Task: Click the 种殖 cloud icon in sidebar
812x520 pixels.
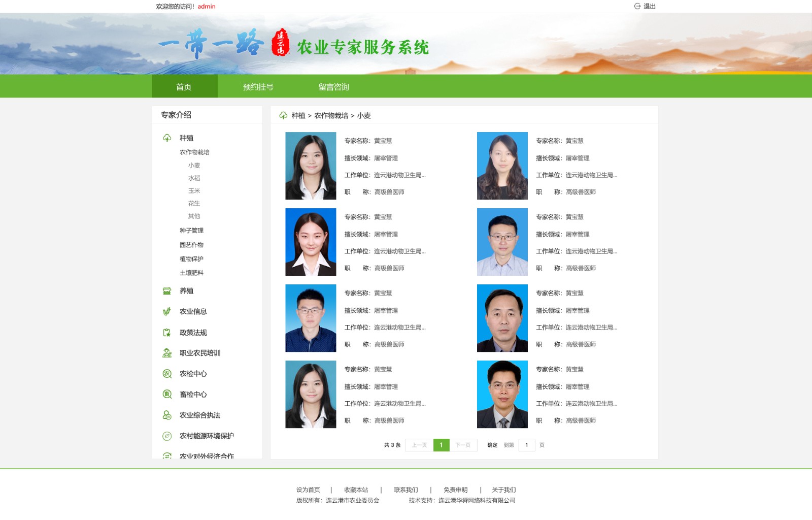Action: coord(167,138)
